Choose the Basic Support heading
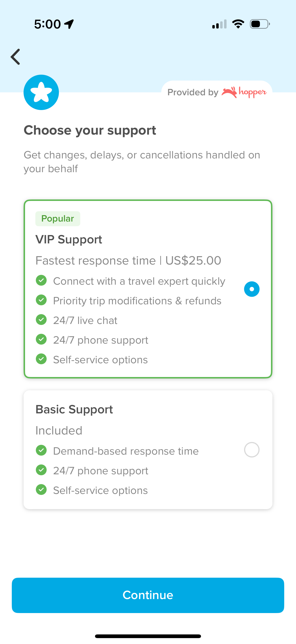296x644 pixels. pos(74,409)
